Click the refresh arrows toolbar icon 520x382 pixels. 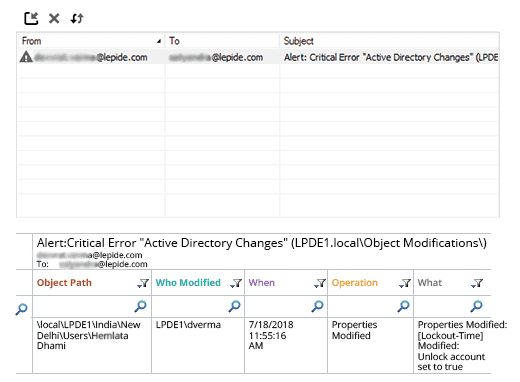pos(77,18)
